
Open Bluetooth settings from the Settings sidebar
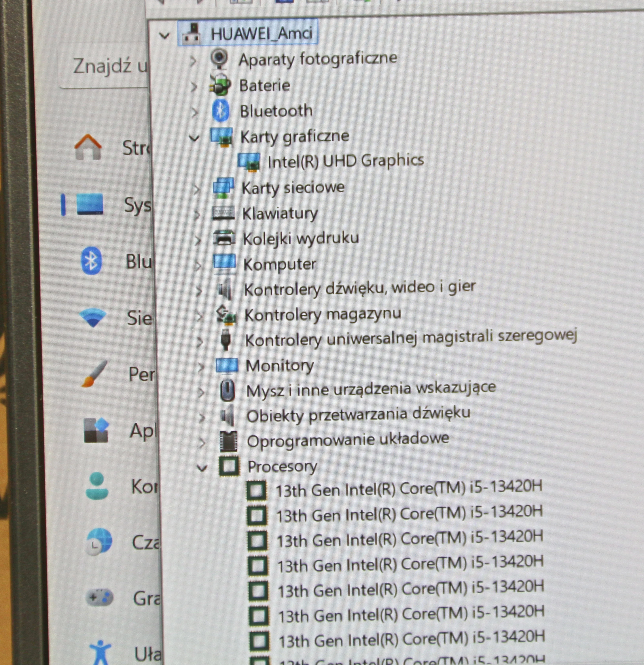[92, 261]
